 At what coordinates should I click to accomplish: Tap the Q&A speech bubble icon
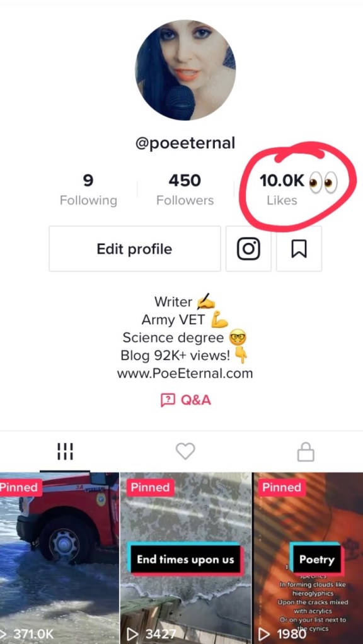pos(168,400)
